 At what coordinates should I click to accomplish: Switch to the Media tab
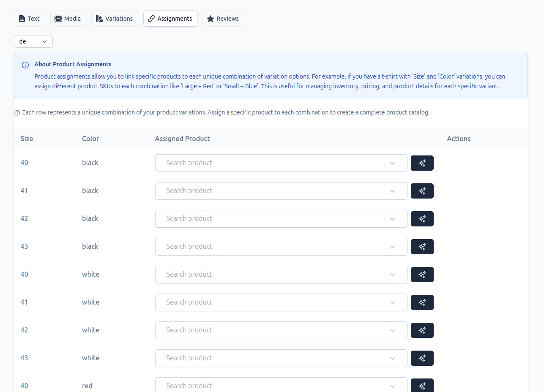[68, 19]
